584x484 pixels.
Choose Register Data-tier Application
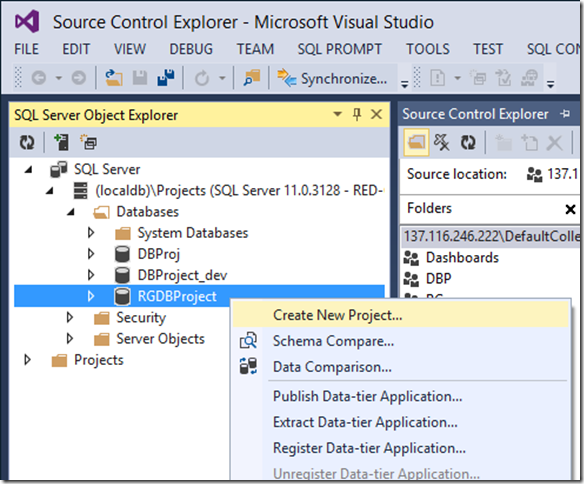point(400,448)
